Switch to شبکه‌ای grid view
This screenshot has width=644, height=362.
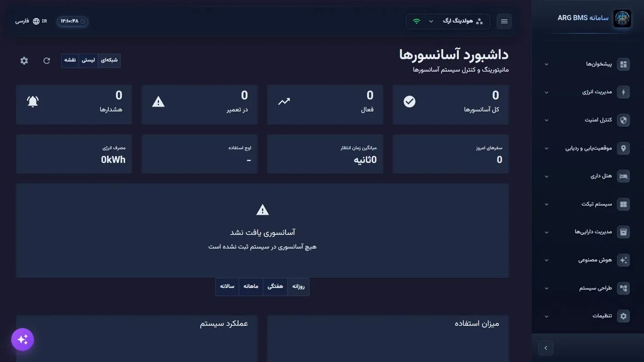109,60
